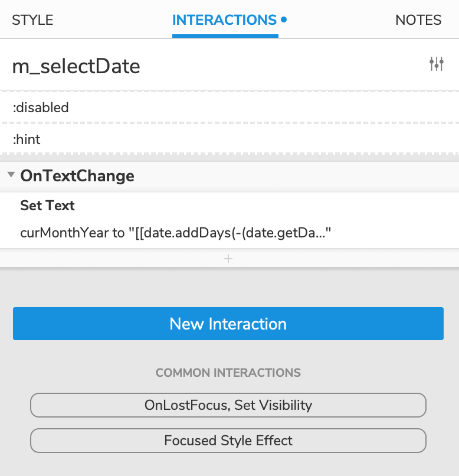This screenshot has height=476, width=459.
Task: Click the COMMON INTERACTIONS heading
Action: click(x=228, y=373)
